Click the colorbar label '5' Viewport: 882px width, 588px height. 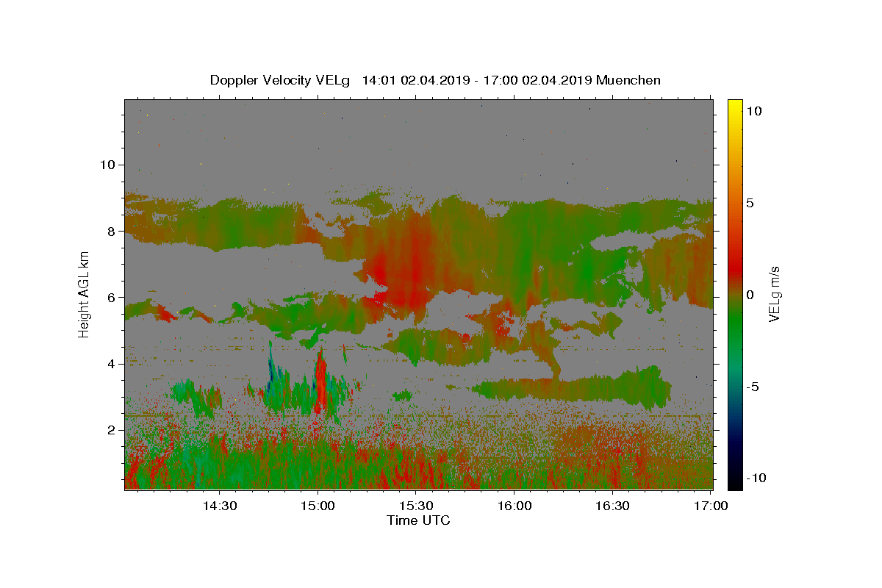[x=750, y=203]
